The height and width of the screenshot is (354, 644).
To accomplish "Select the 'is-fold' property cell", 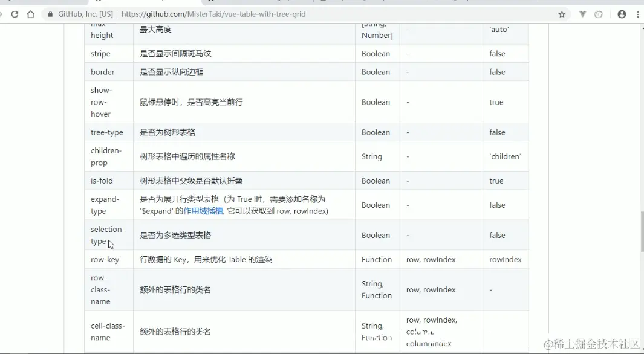I will pyautogui.click(x=109, y=181).
